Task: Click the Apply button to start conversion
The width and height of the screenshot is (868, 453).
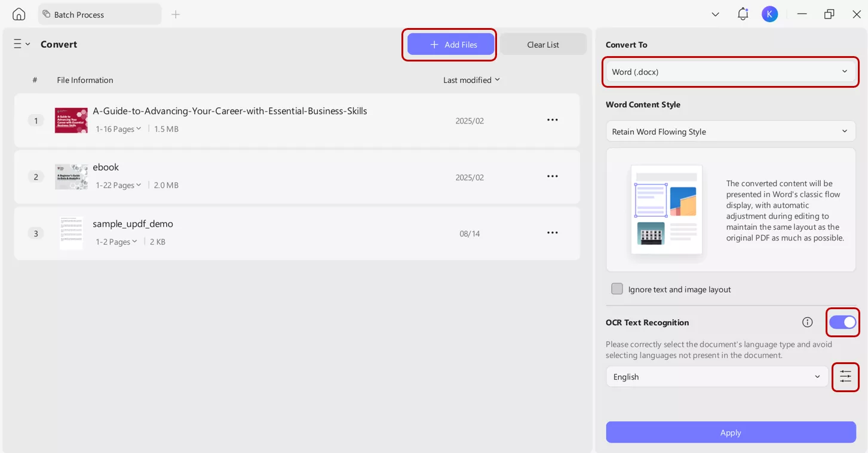Action: point(730,432)
